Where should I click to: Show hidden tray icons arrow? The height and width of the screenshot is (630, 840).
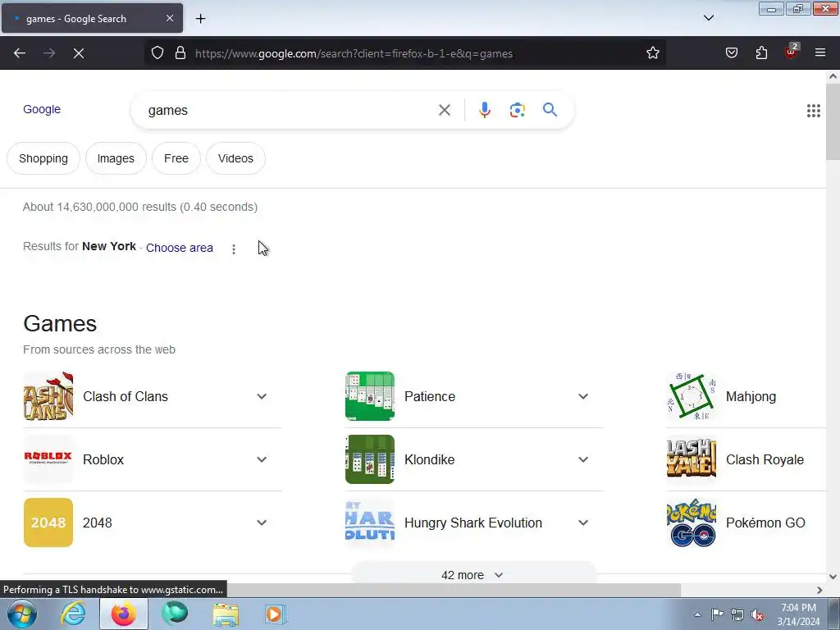(x=697, y=614)
